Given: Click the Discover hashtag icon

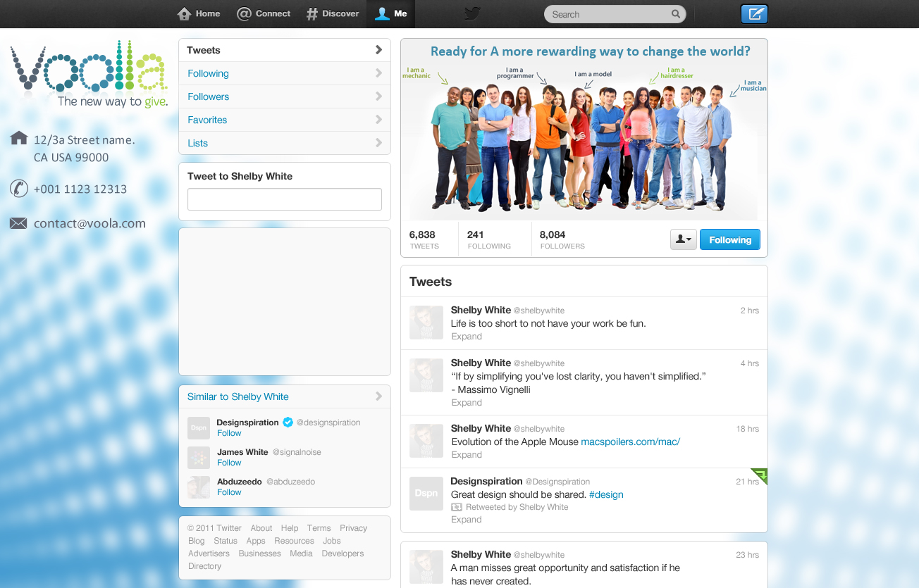Looking at the screenshot, I should (x=312, y=14).
